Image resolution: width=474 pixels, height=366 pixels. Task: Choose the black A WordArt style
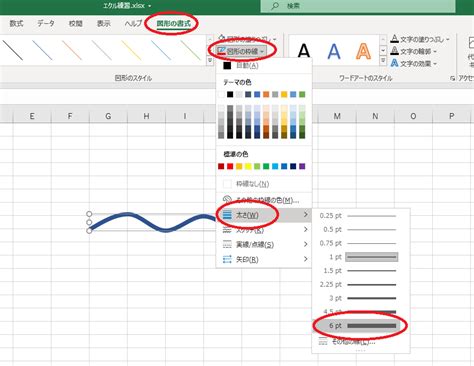[x=304, y=51]
